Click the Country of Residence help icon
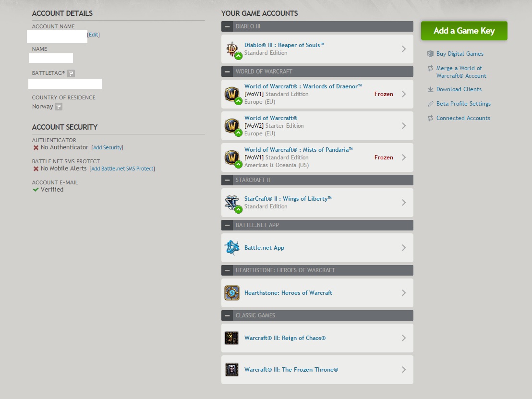Screen dimensions: 532x399 tap(59, 107)
